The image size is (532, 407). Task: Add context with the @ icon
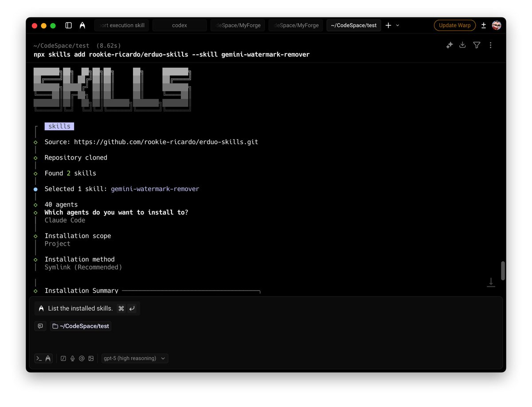82,358
